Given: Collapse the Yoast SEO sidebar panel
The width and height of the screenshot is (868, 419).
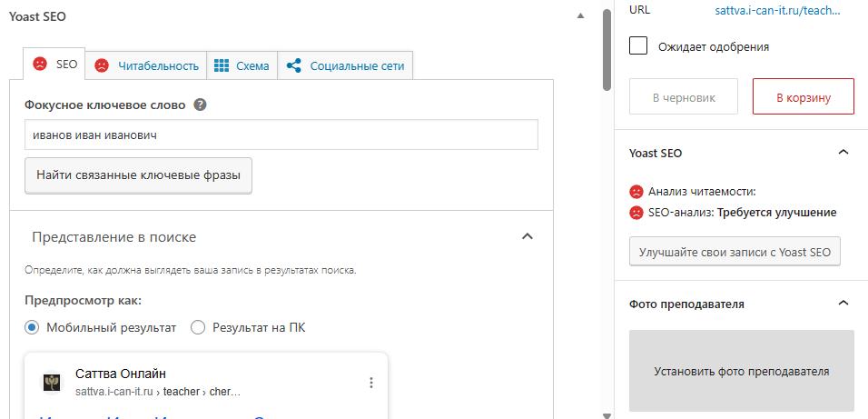Looking at the screenshot, I should (x=843, y=153).
